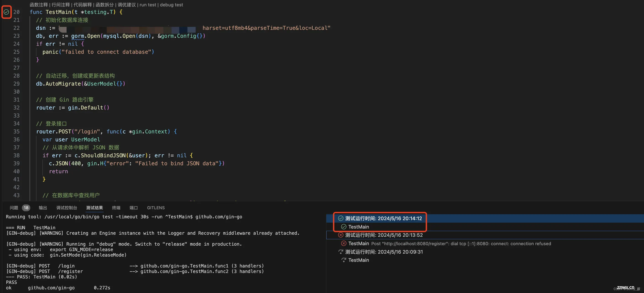The width and height of the screenshot is (644, 293).
Task: Click the gorm identifier on line 23
Action: point(78,36)
